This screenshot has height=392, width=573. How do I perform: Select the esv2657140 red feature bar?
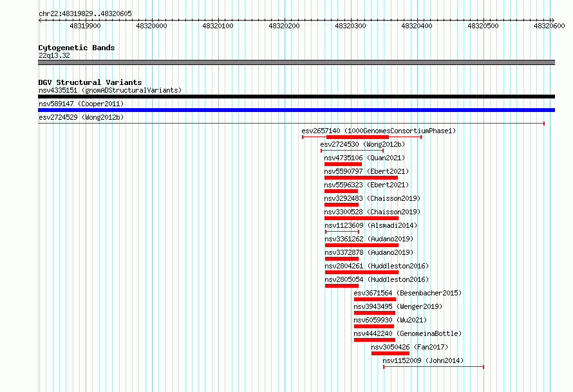tap(357, 137)
